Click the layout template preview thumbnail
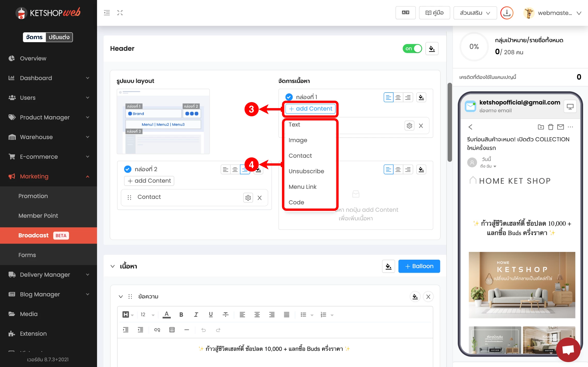Screen dimensions: 588x367 point(163,122)
